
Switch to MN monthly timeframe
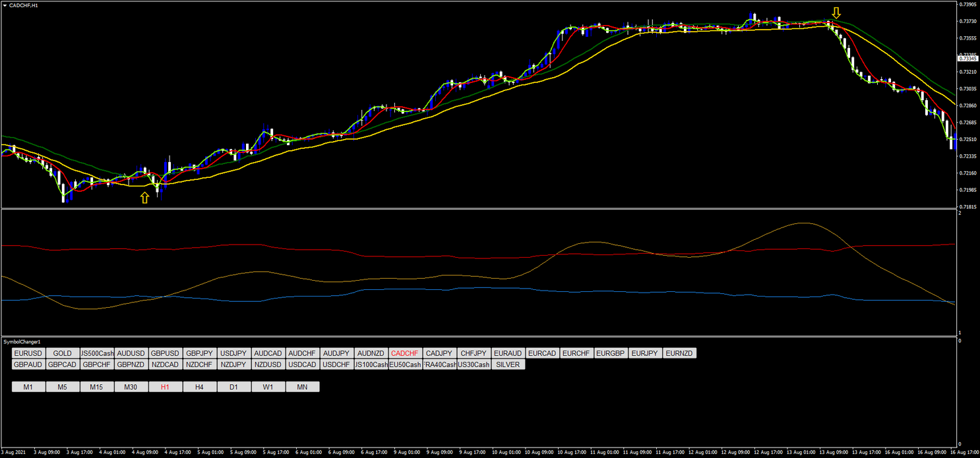(303, 387)
